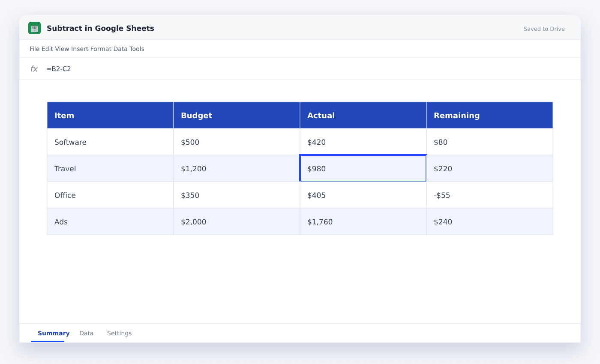Image resolution: width=600 pixels, height=364 pixels.
Task: Click the formula bar showing =B2-C2
Action: click(x=300, y=69)
